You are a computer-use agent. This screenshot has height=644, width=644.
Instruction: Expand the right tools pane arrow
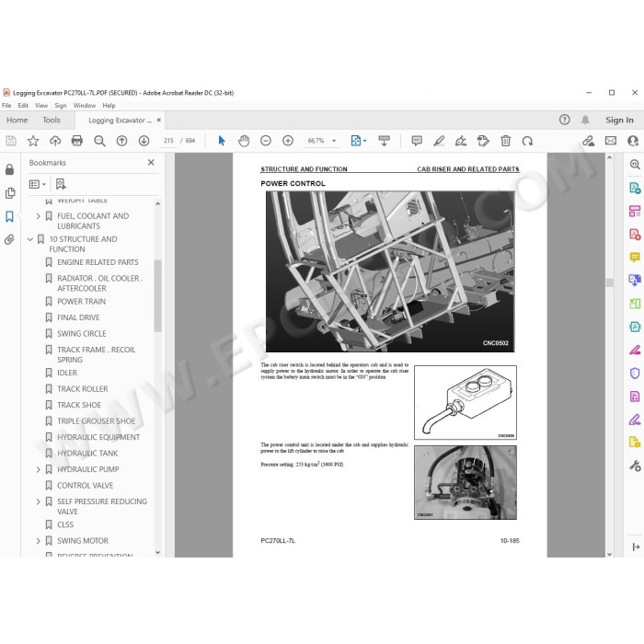[x=636, y=546]
